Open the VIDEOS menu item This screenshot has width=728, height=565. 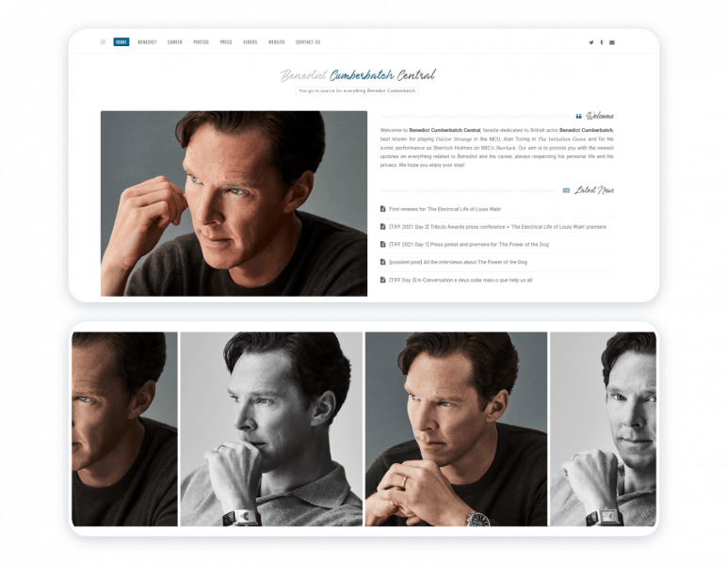pyautogui.click(x=250, y=41)
